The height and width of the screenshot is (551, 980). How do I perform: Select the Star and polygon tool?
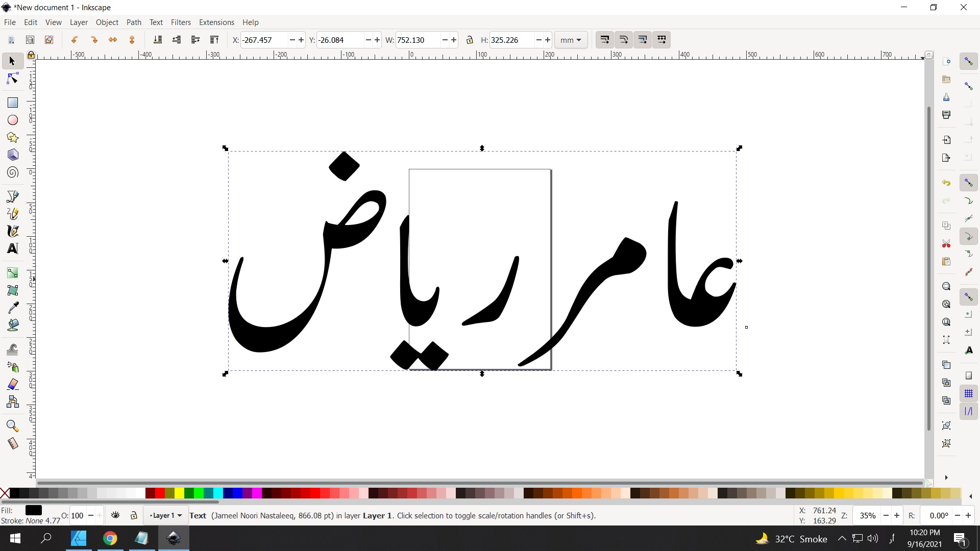click(12, 137)
